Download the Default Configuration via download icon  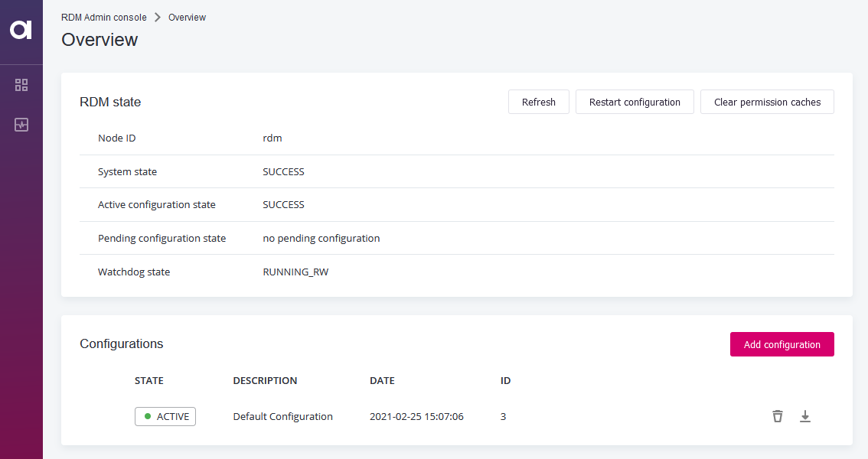[x=804, y=416]
